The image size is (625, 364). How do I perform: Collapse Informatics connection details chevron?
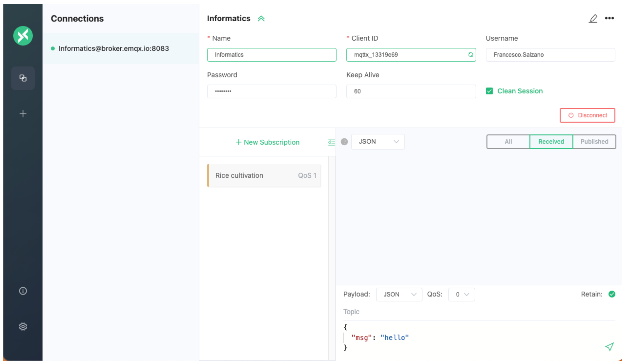click(261, 18)
